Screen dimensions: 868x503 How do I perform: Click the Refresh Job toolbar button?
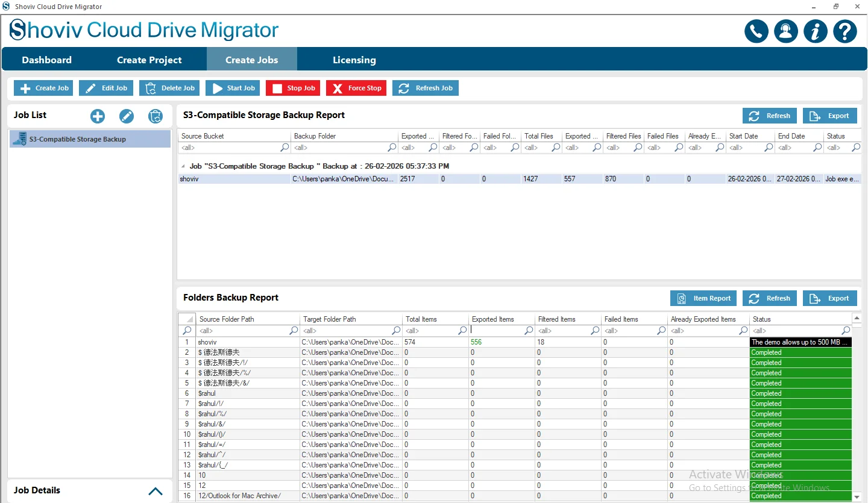[426, 88]
